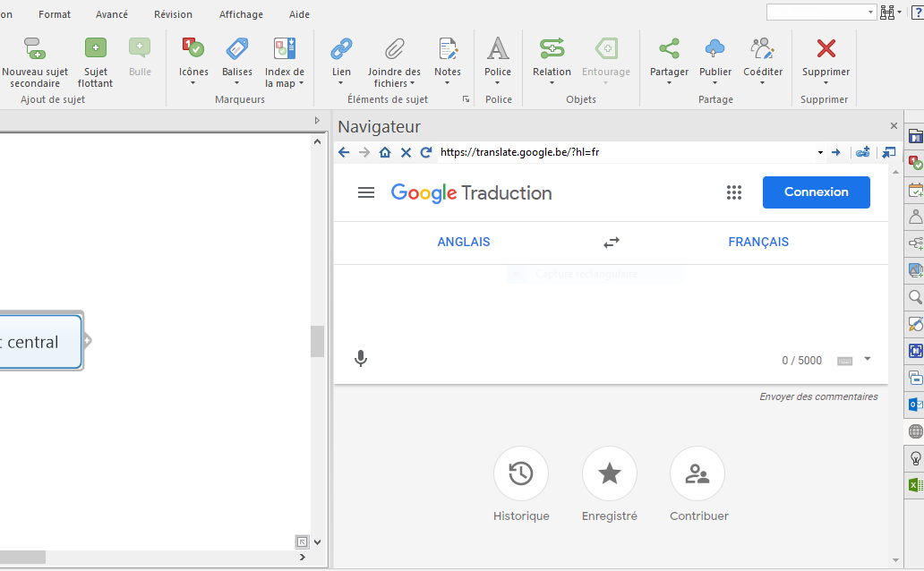Screen dimensions: 924x571
Task: Switch to the Révision tab
Action: [173, 14]
